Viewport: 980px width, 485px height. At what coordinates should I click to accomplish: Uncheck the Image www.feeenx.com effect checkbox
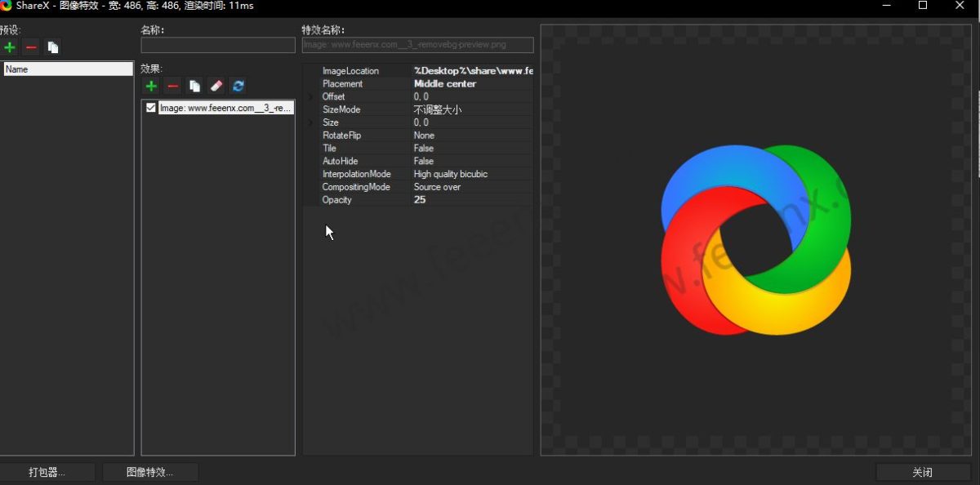(x=151, y=108)
